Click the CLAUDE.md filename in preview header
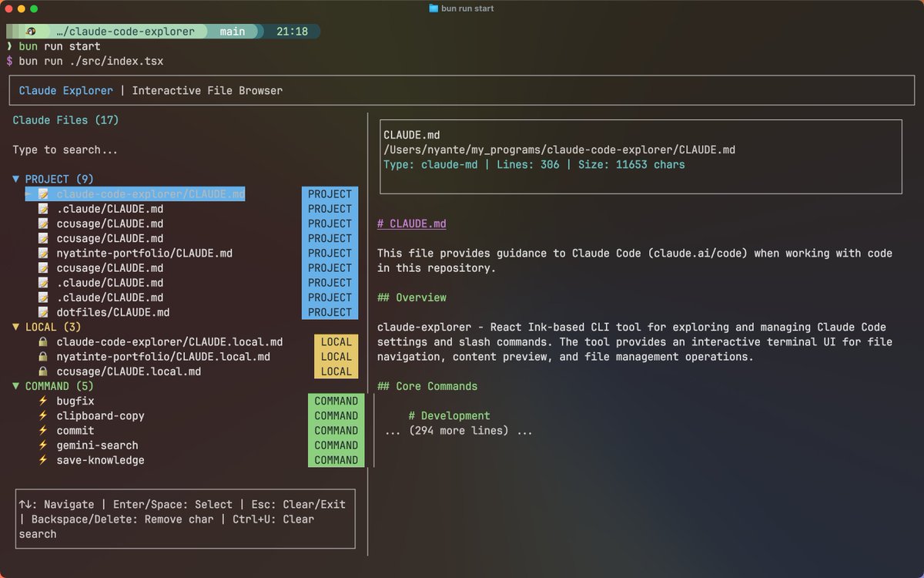This screenshot has width=924, height=578. pyautogui.click(x=411, y=135)
